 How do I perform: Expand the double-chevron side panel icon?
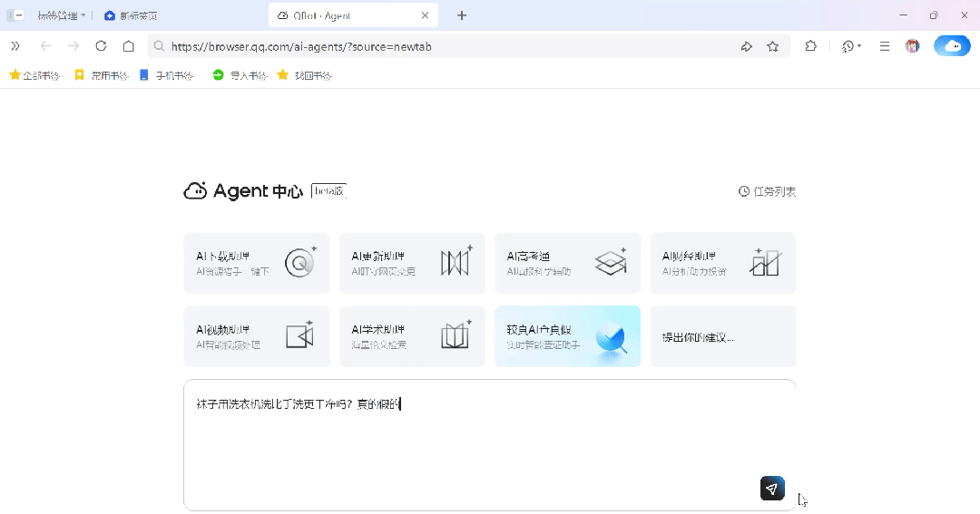15,46
